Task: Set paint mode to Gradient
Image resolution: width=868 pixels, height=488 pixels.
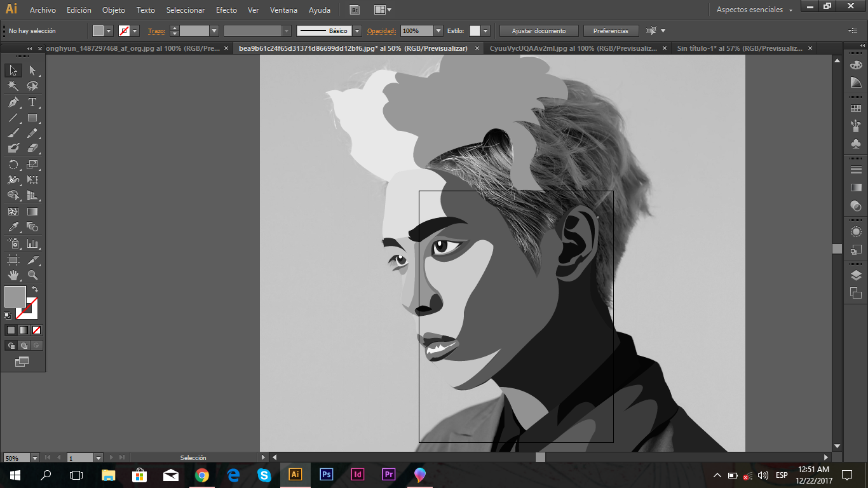Action: coord(24,330)
